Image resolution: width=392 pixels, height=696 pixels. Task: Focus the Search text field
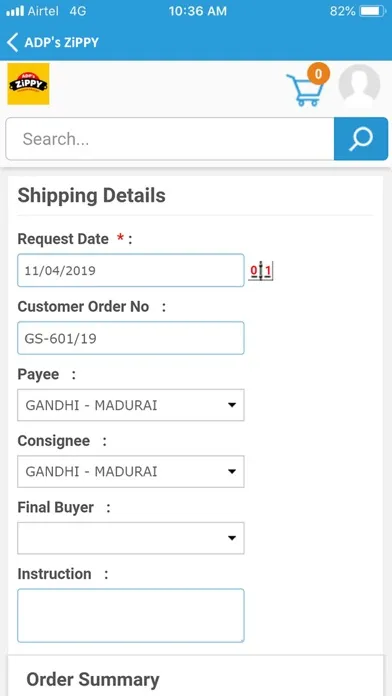170,139
